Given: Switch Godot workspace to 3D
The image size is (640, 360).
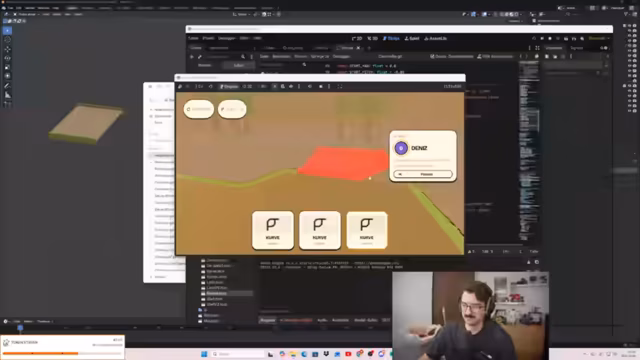Looking at the screenshot, I should pos(372,38).
